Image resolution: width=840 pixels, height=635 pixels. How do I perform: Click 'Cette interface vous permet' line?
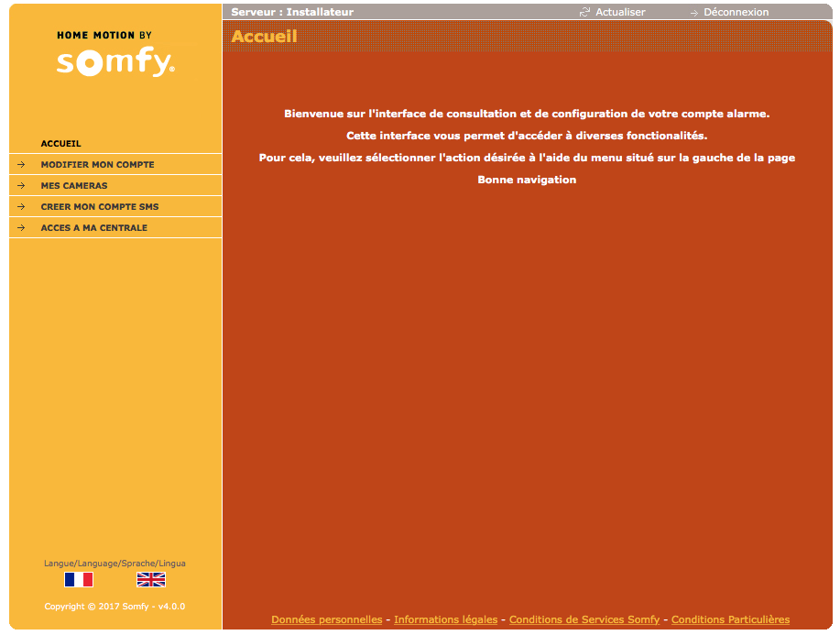(527, 136)
